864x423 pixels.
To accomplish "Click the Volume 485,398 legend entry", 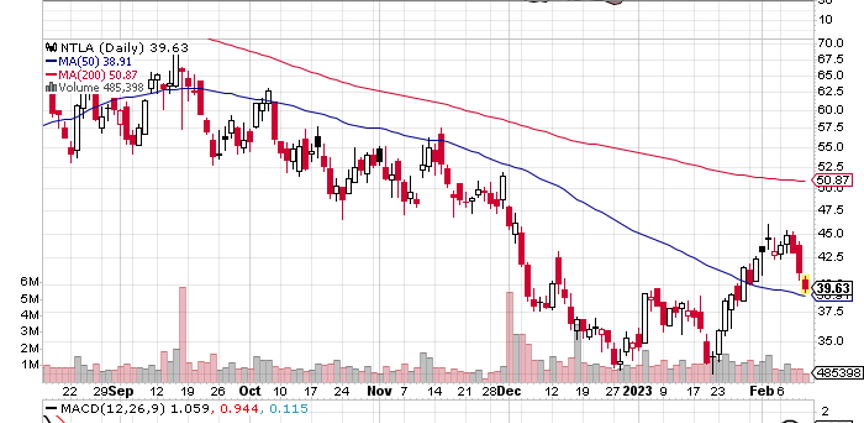I will tap(101, 87).
